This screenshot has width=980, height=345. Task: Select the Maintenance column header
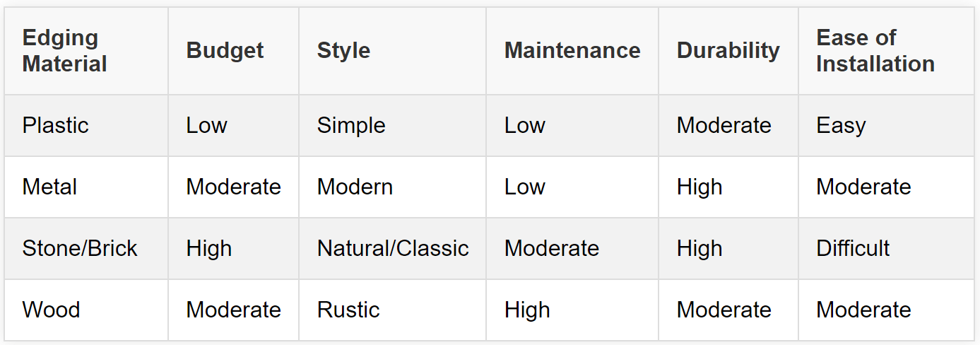point(572,51)
